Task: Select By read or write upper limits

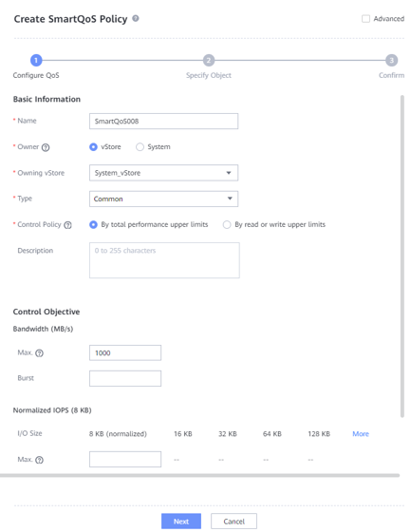Action: click(227, 224)
